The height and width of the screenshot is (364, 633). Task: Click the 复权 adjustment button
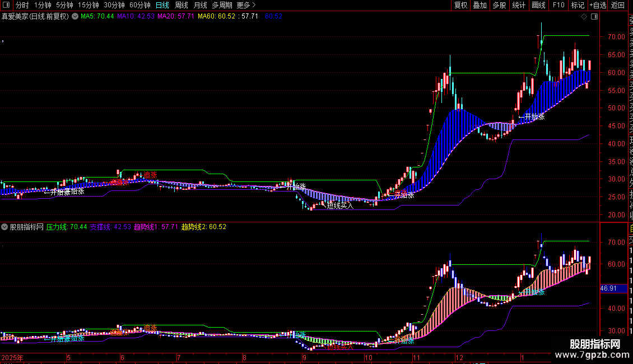click(x=460, y=5)
